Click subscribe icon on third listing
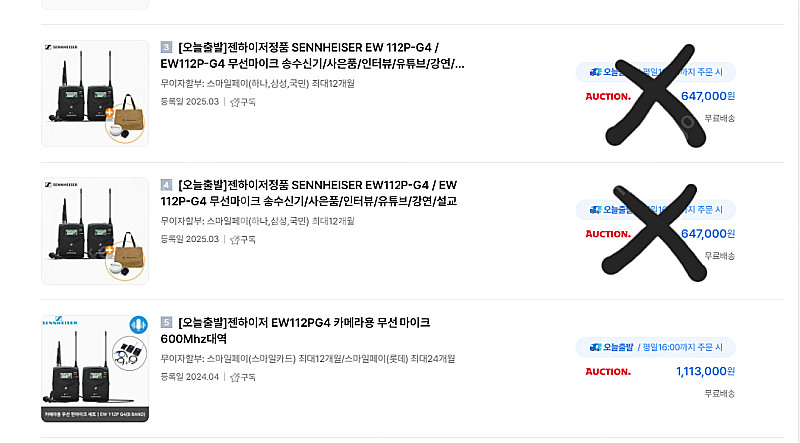Viewport: 800px width, 443px height. click(x=235, y=102)
